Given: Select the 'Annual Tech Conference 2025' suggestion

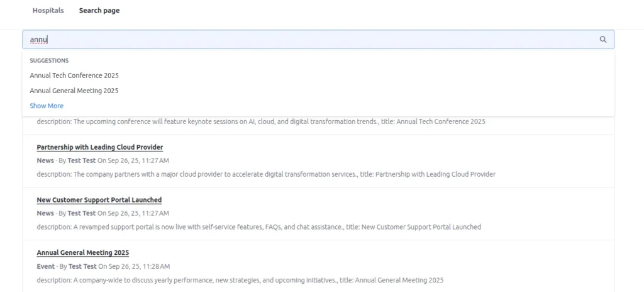Looking at the screenshot, I should (x=74, y=76).
